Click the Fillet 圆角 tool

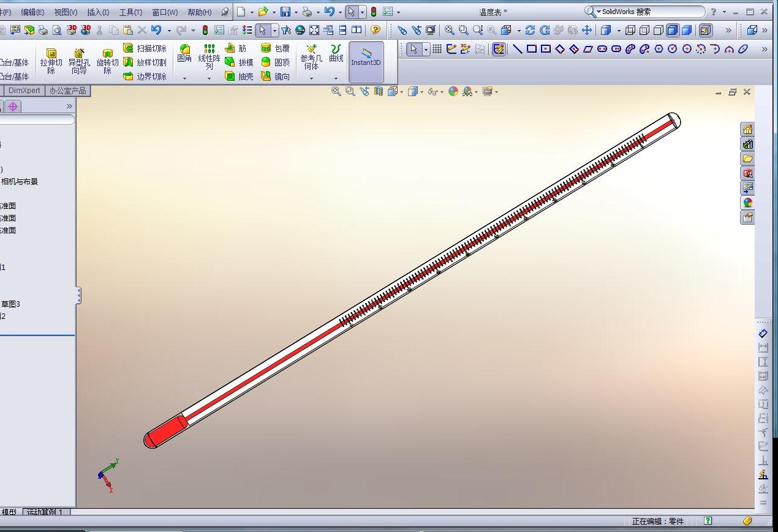184,54
